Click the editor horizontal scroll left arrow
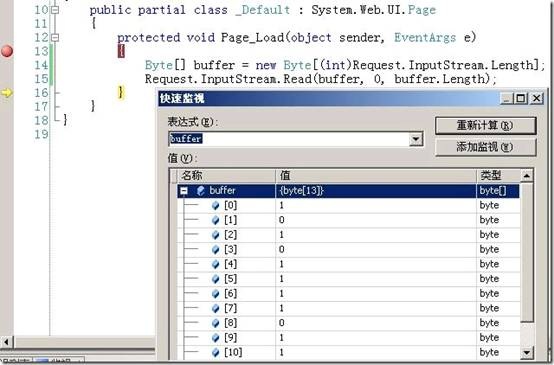 tap(6, 342)
